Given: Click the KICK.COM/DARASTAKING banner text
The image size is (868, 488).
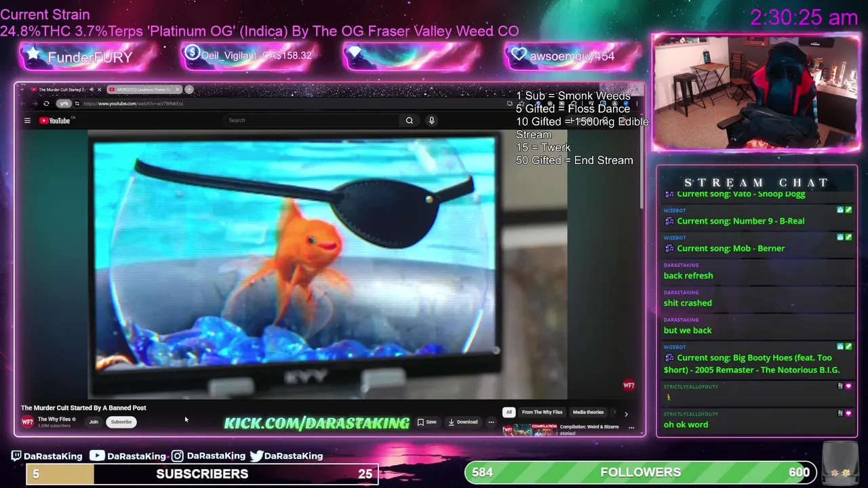Looking at the screenshot, I should tap(317, 424).
